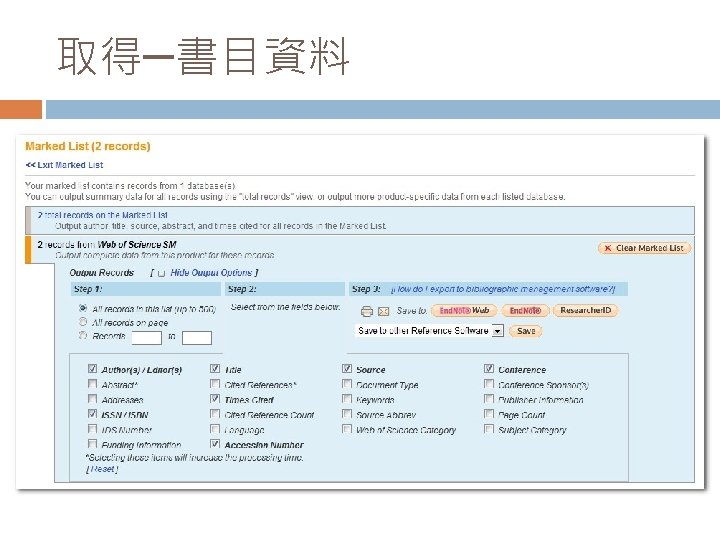Uncheck the Times Cited field
The image size is (720, 540).
point(215,399)
